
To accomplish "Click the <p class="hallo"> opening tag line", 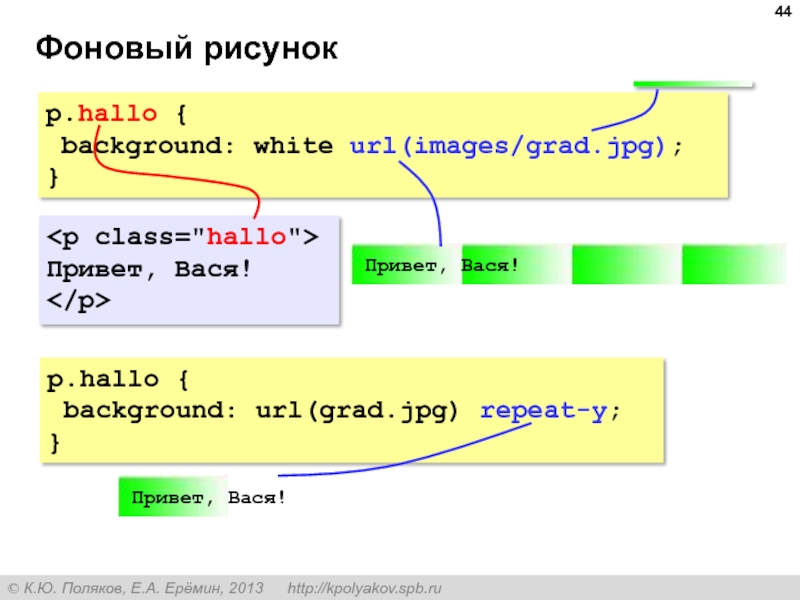I will click(x=183, y=237).
